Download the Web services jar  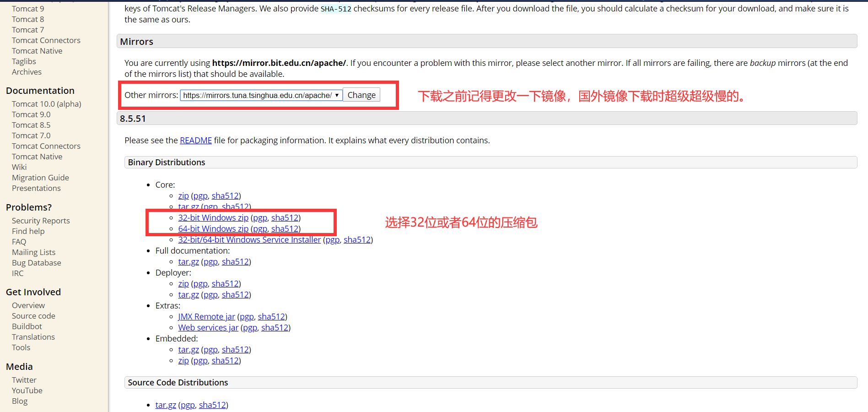(x=208, y=328)
